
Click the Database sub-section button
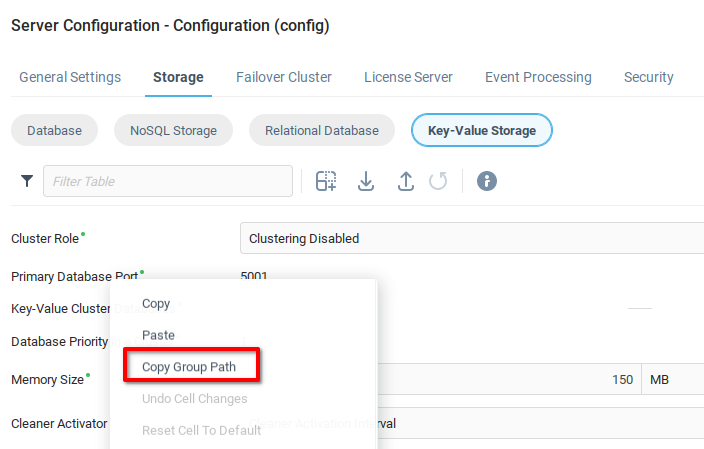click(x=54, y=130)
